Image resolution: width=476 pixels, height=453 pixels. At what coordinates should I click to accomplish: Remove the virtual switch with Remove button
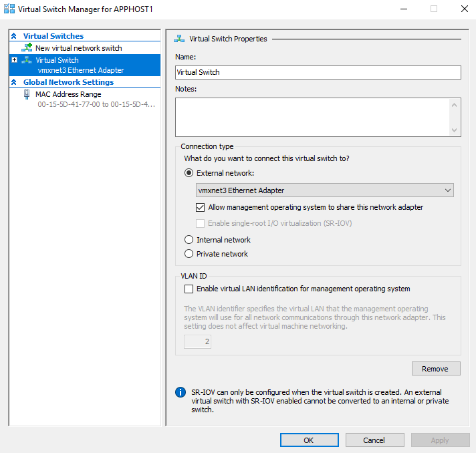coord(436,369)
